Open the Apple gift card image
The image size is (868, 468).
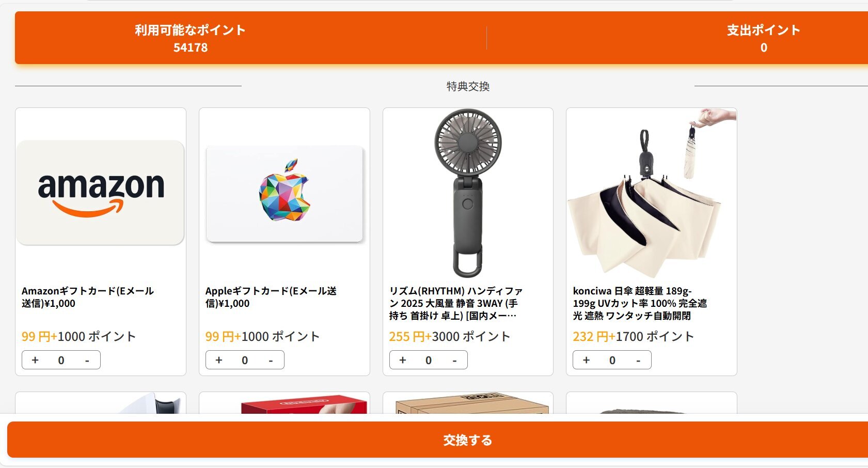(285, 193)
